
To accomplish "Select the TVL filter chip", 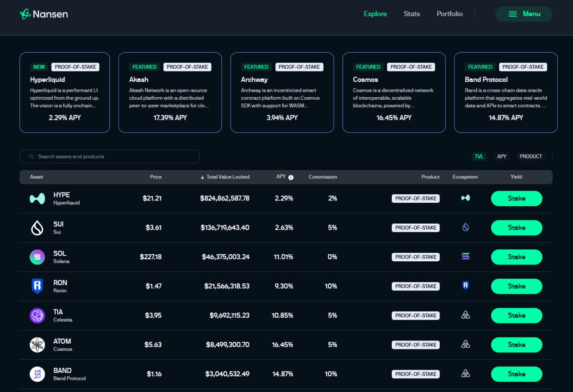I will (x=479, y=157).
